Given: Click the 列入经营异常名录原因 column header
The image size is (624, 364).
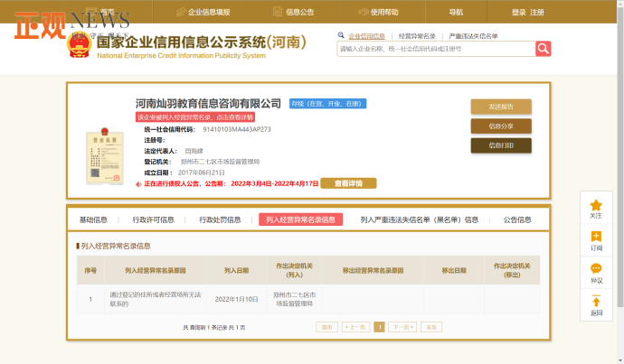Looking at the screenshot, I should coord(156,270).
